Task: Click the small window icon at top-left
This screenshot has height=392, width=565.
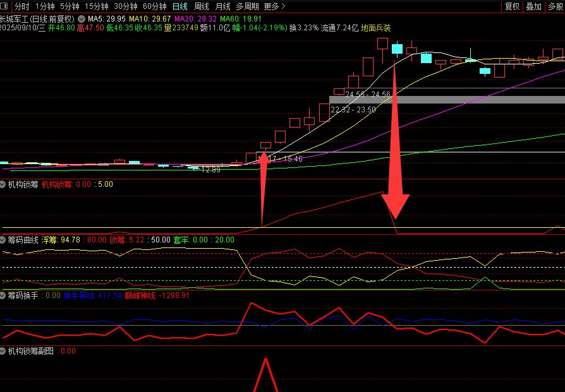Action: [5, 6]
